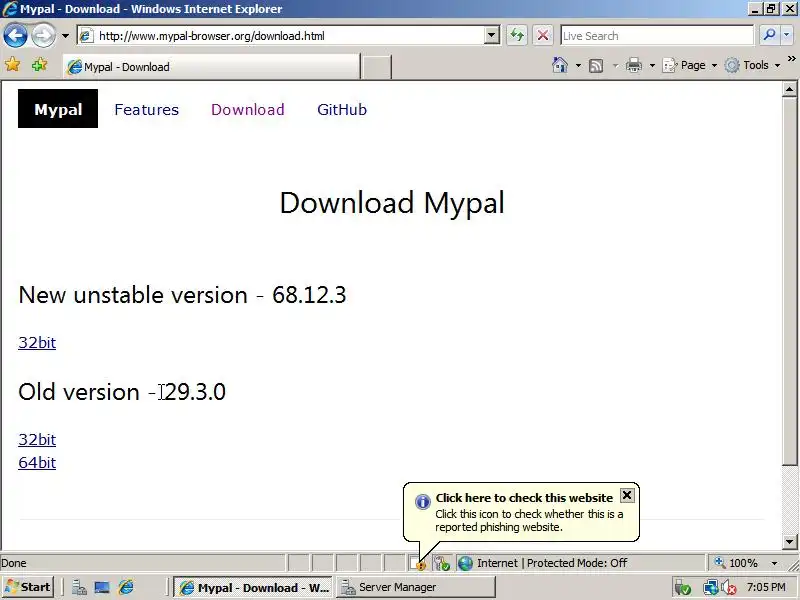The width and height of the screenshot is (800, 600).
Task: Print the page with printer icon
Action: pyautogui.click(x=634, y=65)
